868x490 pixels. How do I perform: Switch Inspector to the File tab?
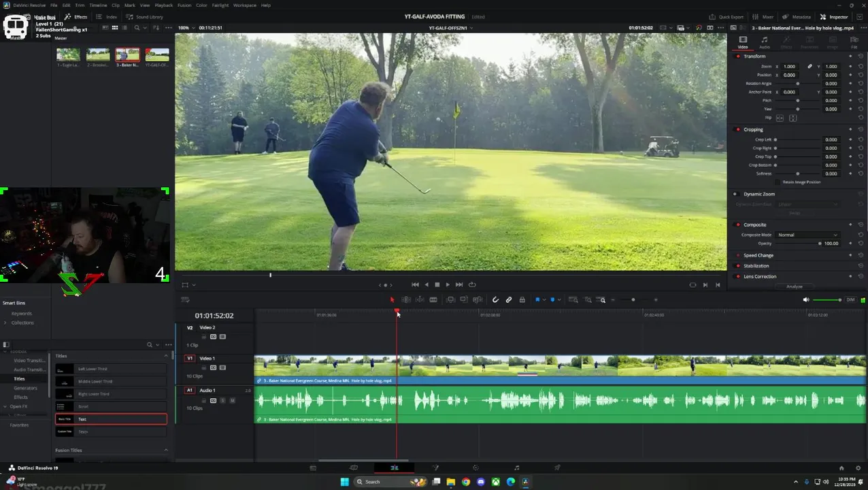[854, 42]
